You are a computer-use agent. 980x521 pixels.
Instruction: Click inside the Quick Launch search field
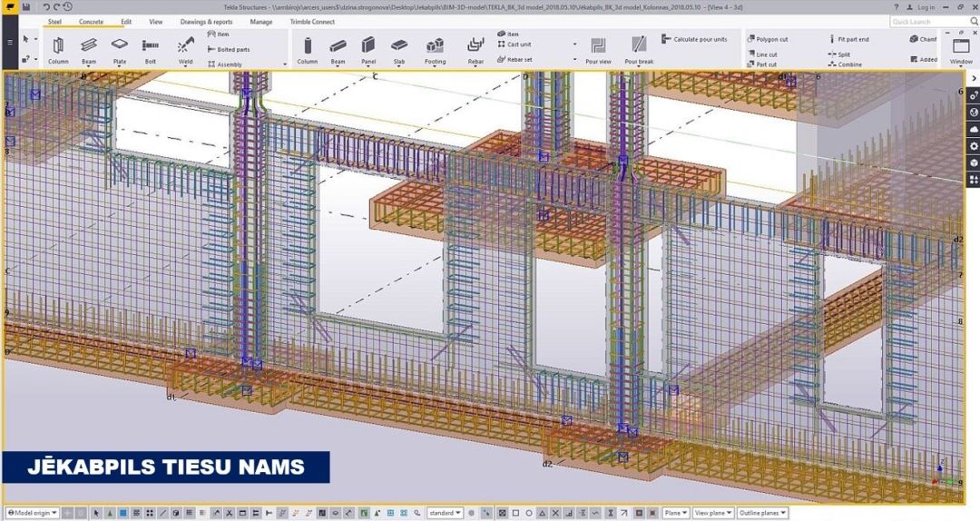point(926,22)
